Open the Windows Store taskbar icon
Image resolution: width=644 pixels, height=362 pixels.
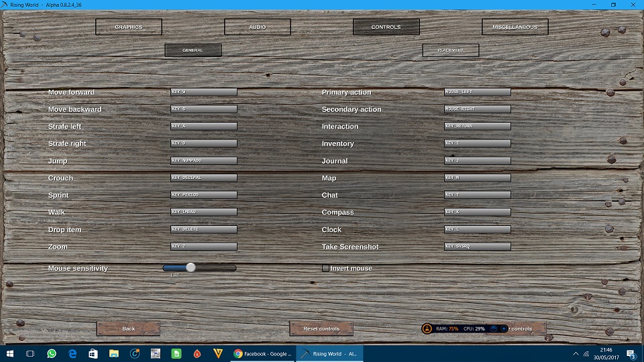click(93, 353)
